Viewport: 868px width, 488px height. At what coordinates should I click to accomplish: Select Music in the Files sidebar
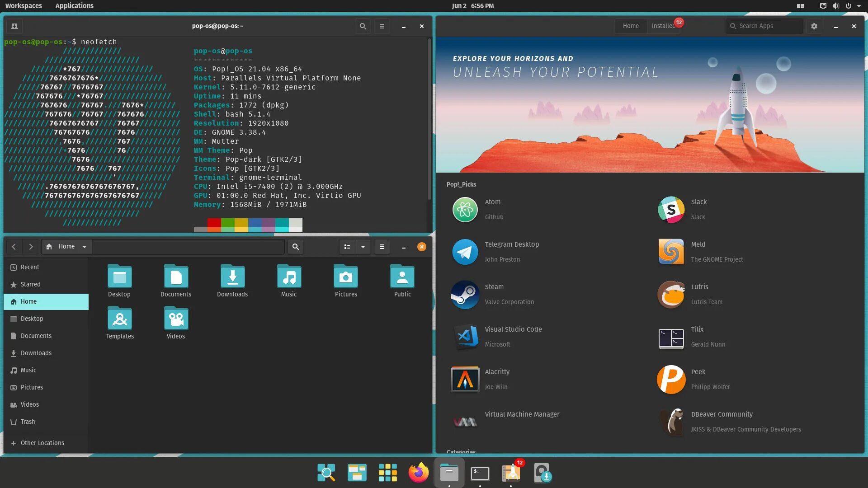(x=46, y=371)
